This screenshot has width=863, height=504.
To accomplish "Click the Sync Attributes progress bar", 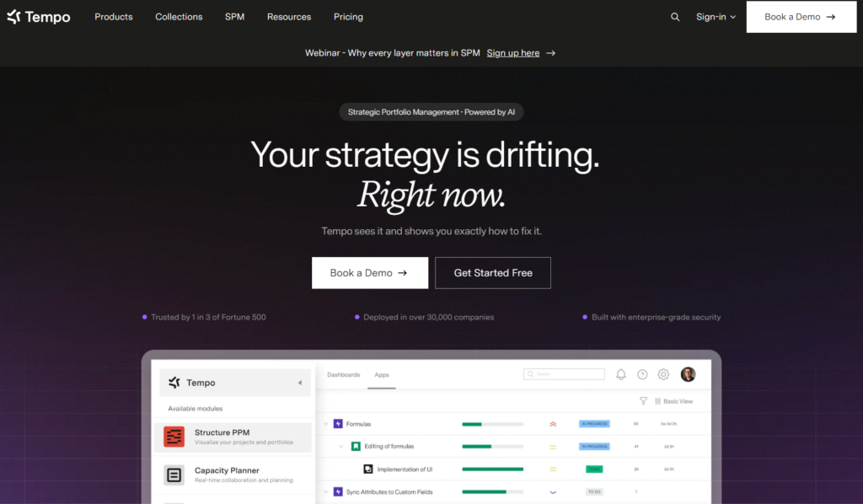I will point(492,492).
